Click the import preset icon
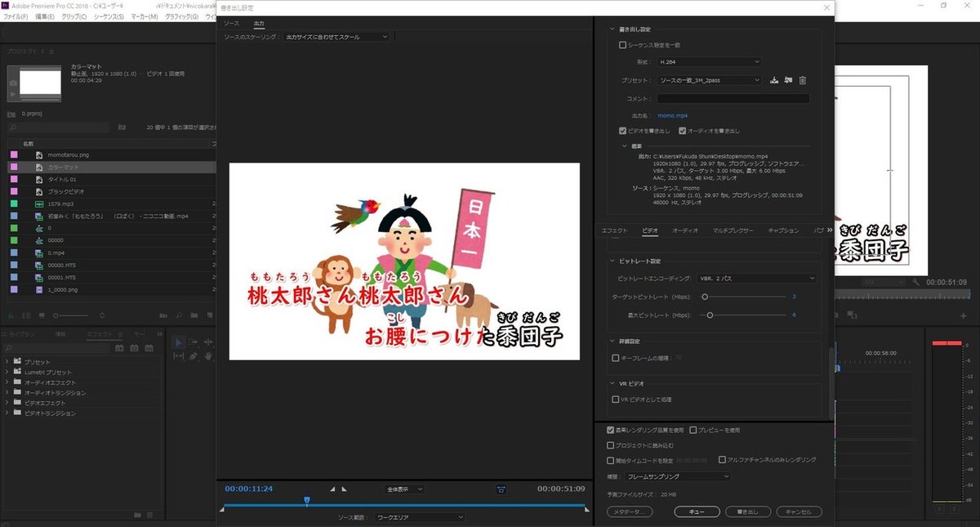 pyautogui.click(x=789, y=80)
